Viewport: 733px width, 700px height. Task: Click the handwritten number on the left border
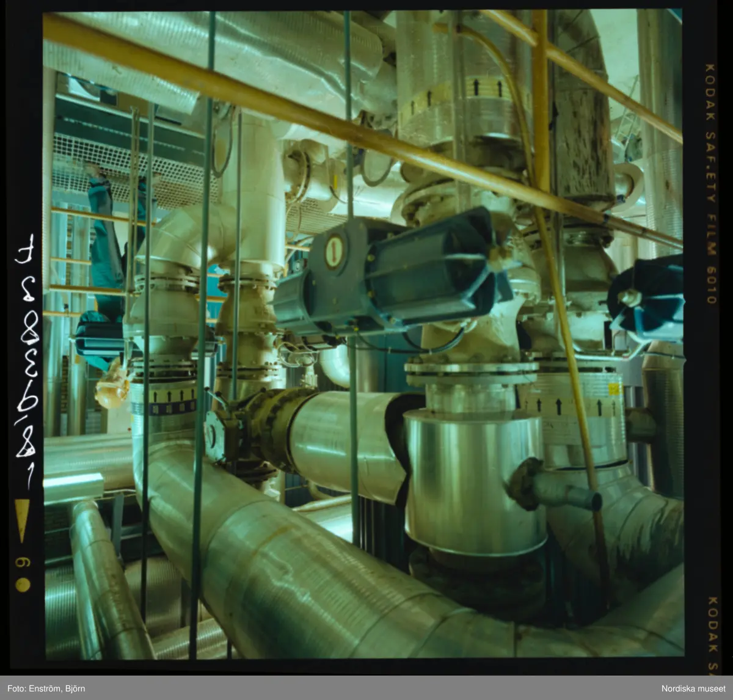tap(26, 360)
